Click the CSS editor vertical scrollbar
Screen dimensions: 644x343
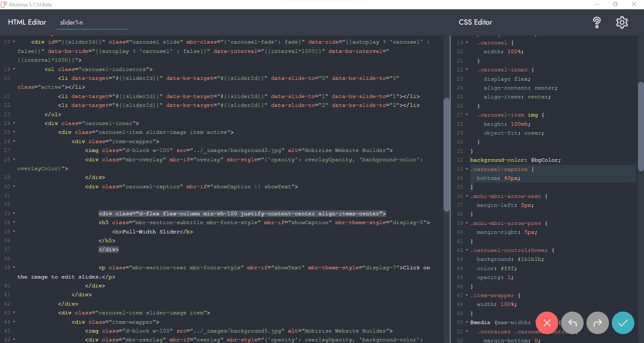click(641, 125)
